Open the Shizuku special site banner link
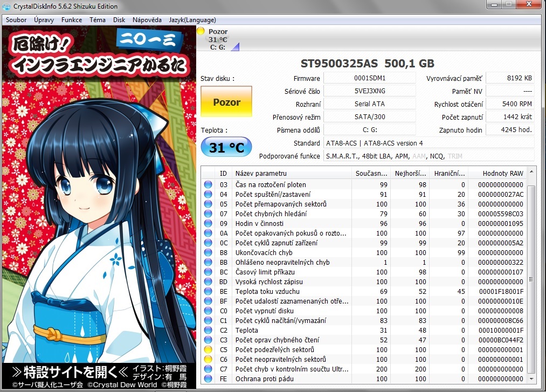The height and width of the screenshot is (392, 546). click(99, 376)
